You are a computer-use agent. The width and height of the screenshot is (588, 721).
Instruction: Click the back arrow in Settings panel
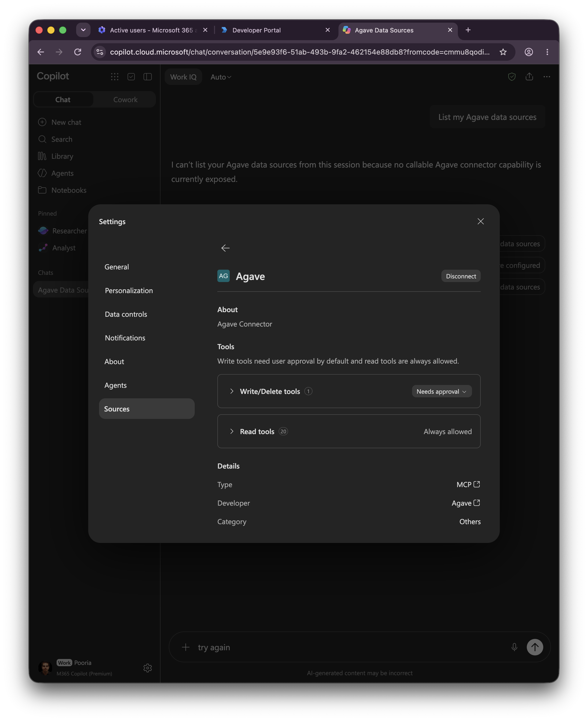225,248
